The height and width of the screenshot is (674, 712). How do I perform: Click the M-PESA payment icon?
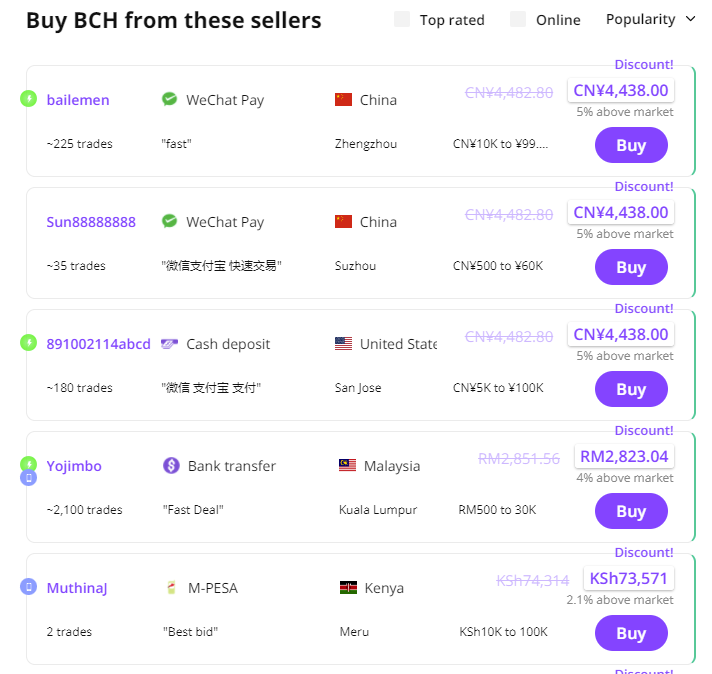point(171,588)
